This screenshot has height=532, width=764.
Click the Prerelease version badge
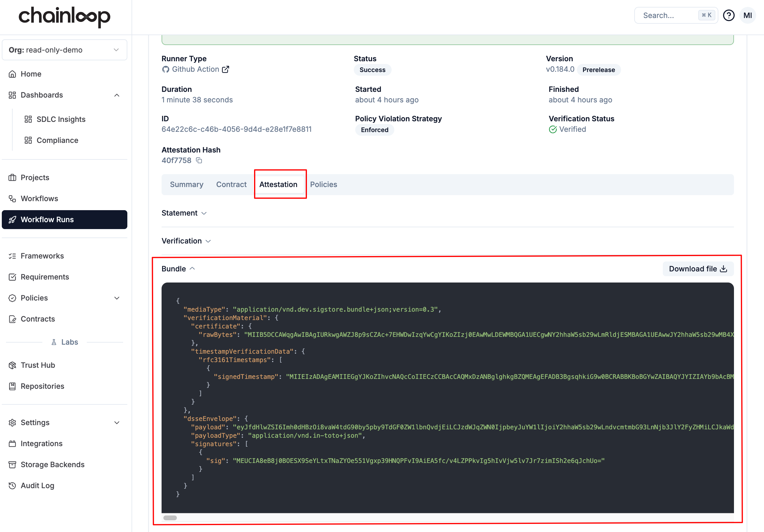[x=598, y=70]
